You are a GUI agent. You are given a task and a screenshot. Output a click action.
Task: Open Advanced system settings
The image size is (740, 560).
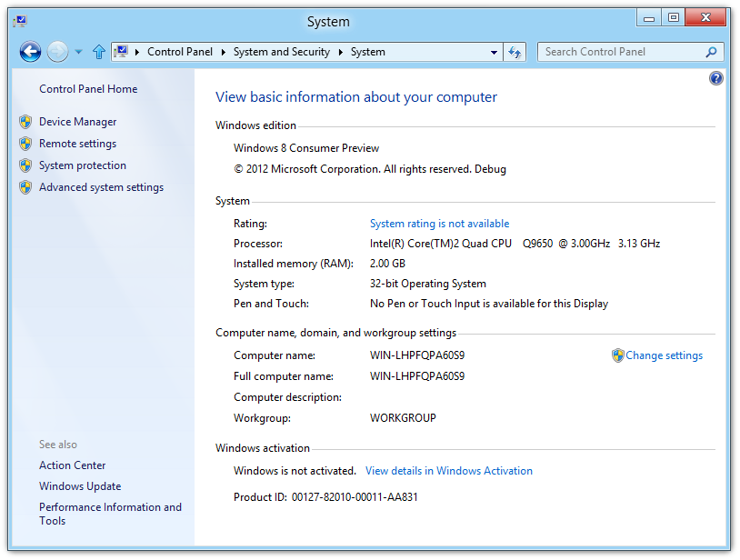pos(101,187)
